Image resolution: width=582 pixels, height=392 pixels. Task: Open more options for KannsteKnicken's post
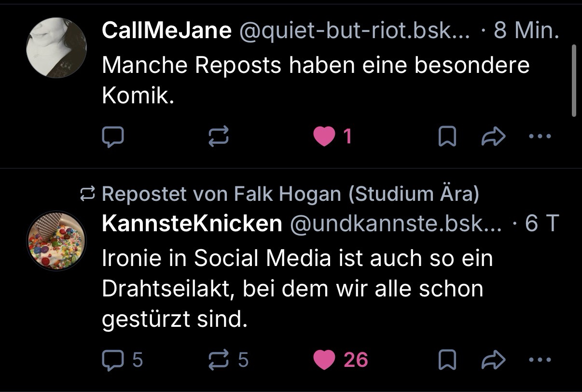coord(540,360)
